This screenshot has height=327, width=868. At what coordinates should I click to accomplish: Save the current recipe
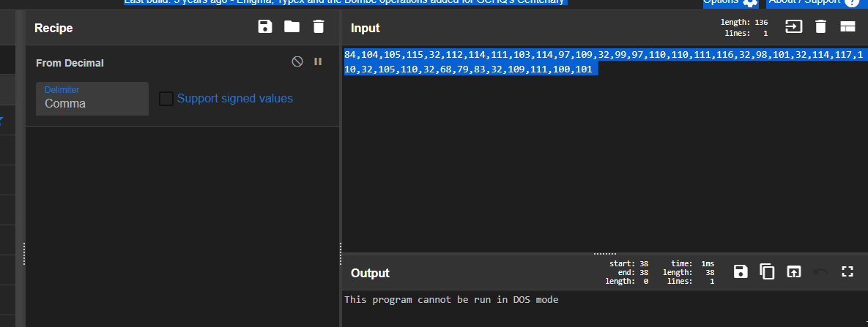coord(265,27)
